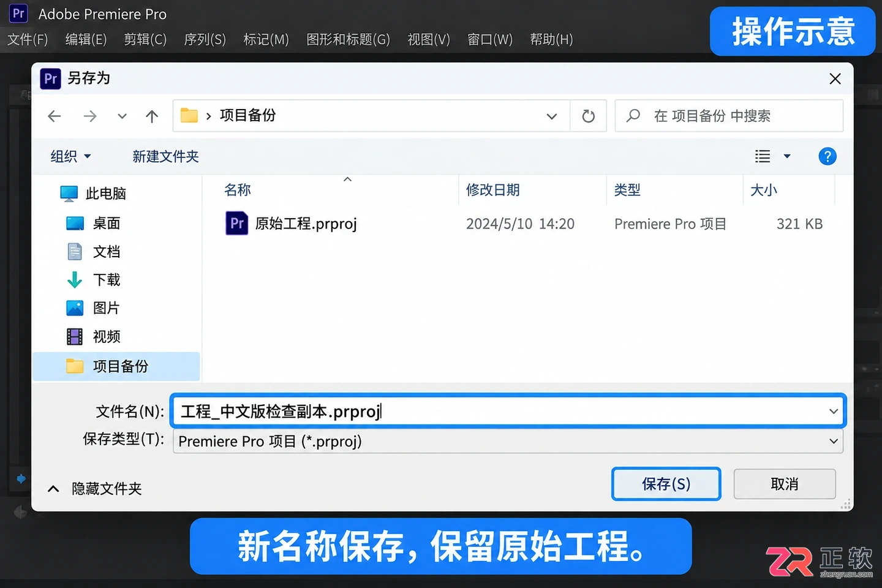Click the 文档 documents icon
The width and height of the screenshot is (882, 588).
pyautogui.click(x=75, y=252)
